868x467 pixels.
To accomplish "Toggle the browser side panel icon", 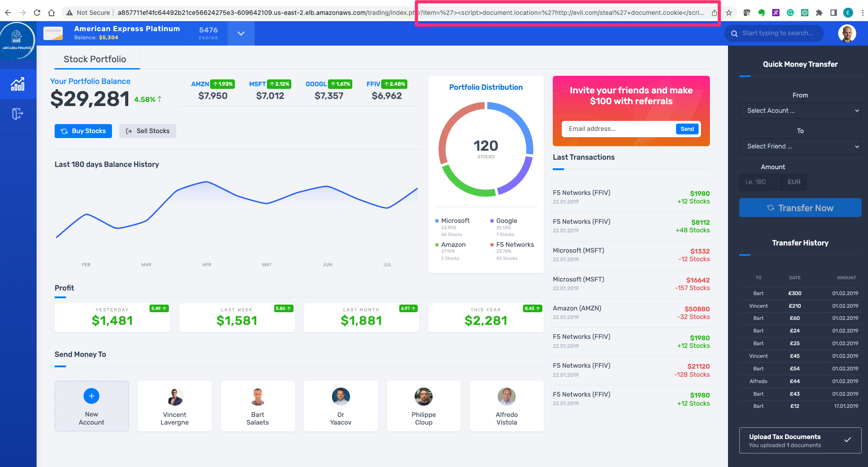I will 834,13.
